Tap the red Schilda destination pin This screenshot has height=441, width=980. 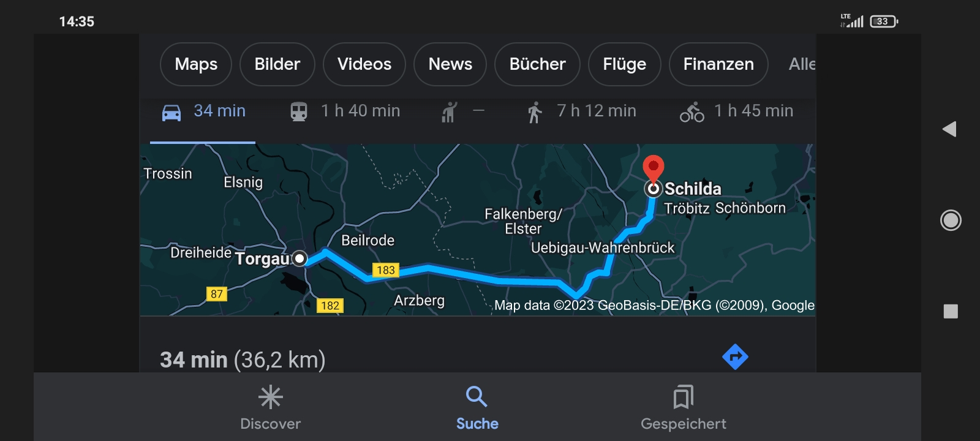click(654, 168)
